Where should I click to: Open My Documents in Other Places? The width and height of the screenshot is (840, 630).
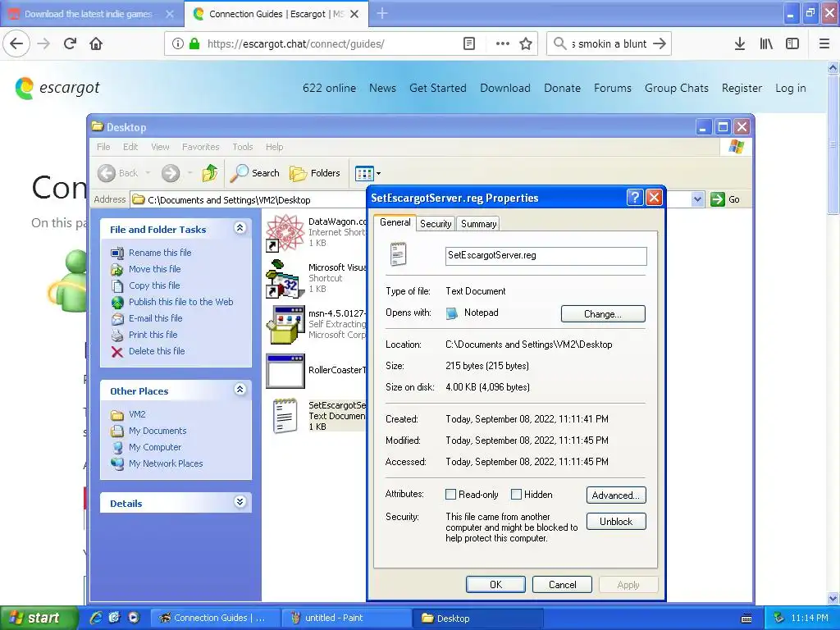pyautogui.click(x=157, y=431)
